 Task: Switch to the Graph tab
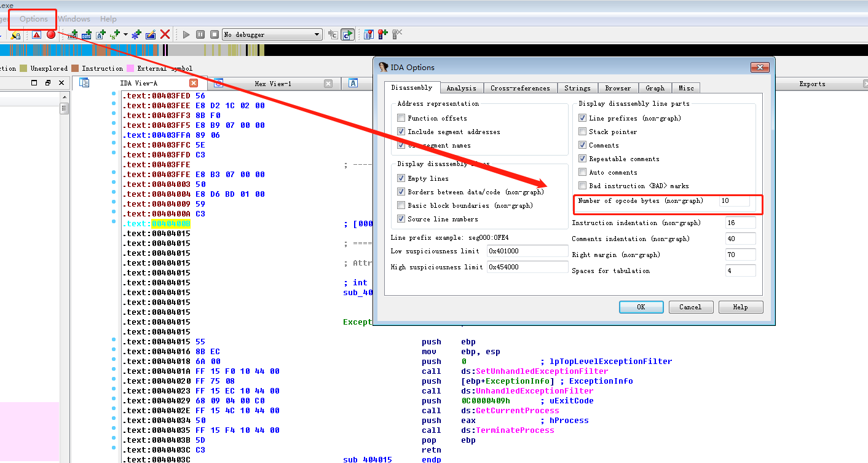(x=655, y=88)
